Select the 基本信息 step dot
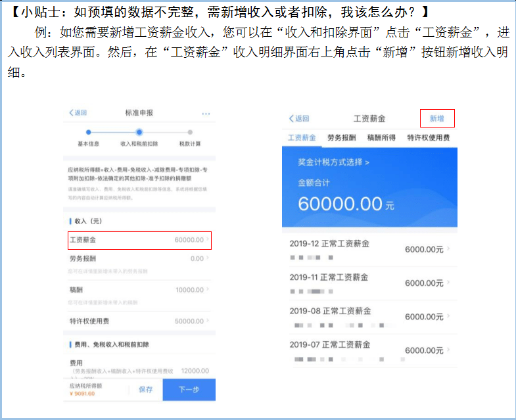The width and height of the screenshot is (516, 420). point(89,132)
